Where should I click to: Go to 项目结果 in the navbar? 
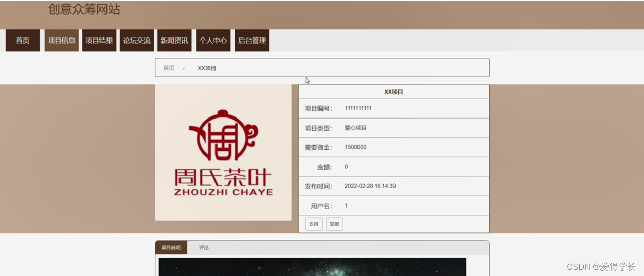point(99,41)
